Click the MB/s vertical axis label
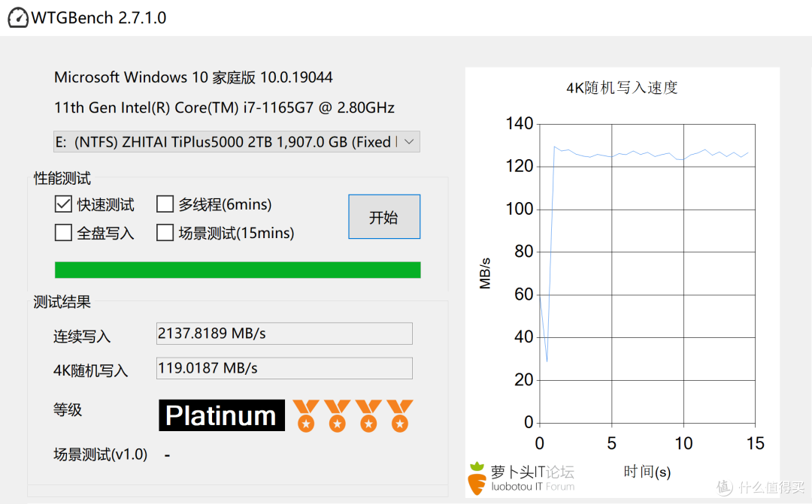The image size is (812, 504). pyautogui.click(x=485, y=273)
